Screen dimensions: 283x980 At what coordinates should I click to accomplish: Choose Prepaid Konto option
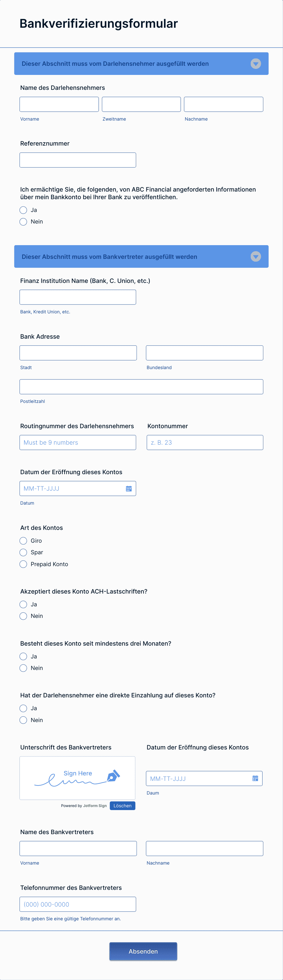[x=23, y=564]
